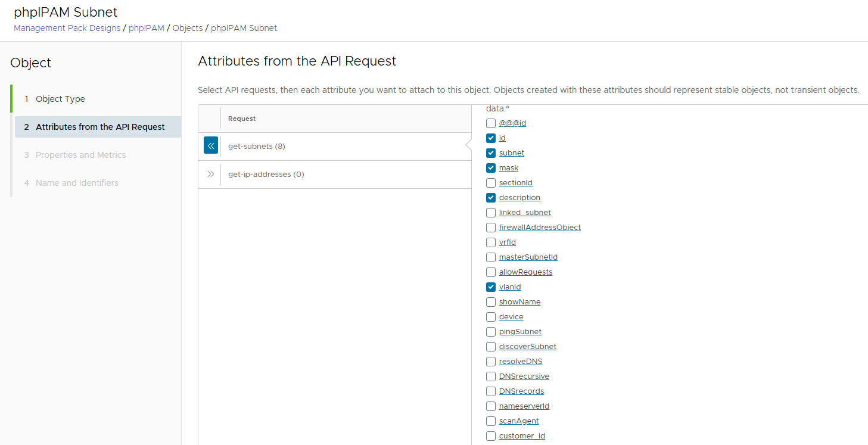Open the Object Type step
The image size is (868, 445).
pyautogui.click(x=60, y=99)
